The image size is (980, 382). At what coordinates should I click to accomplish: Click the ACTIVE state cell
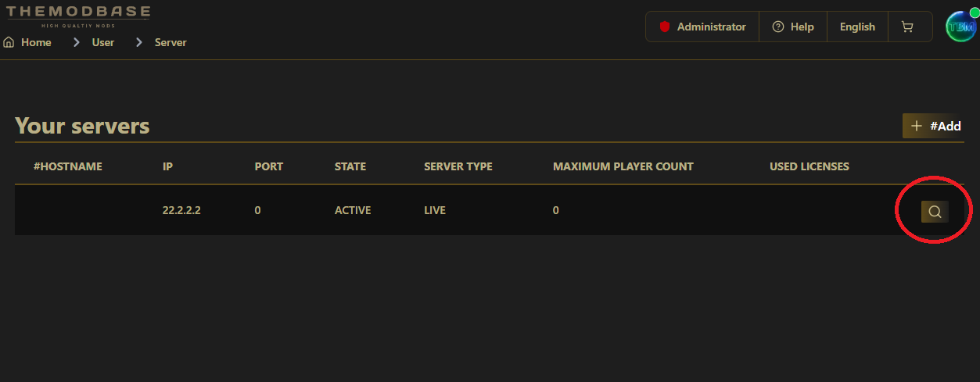[x=353, y=210]
